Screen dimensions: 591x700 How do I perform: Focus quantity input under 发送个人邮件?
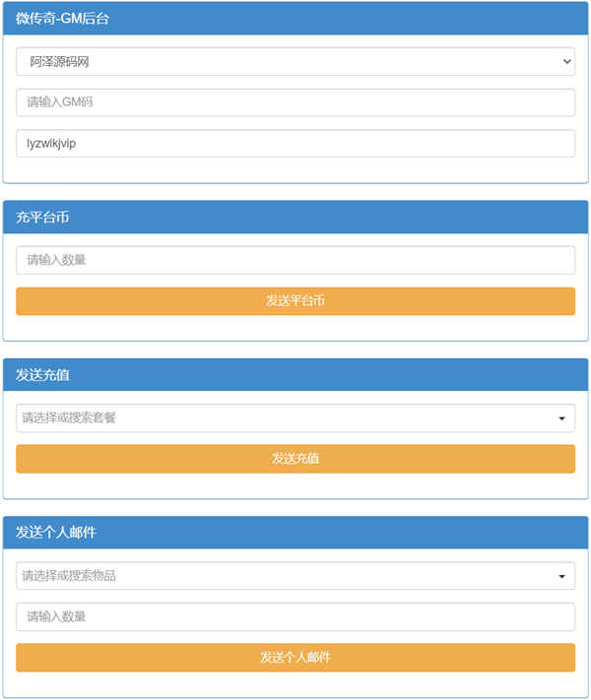295,616
